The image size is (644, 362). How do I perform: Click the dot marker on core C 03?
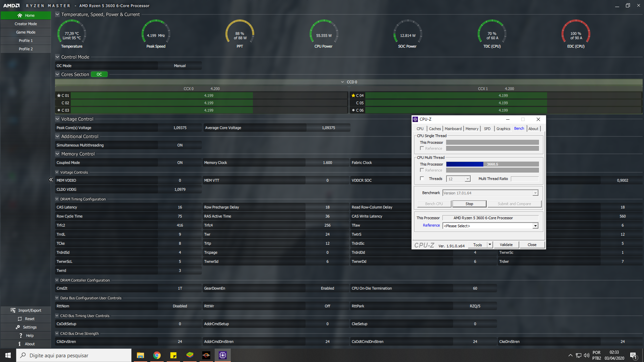(x=59, y=110)
